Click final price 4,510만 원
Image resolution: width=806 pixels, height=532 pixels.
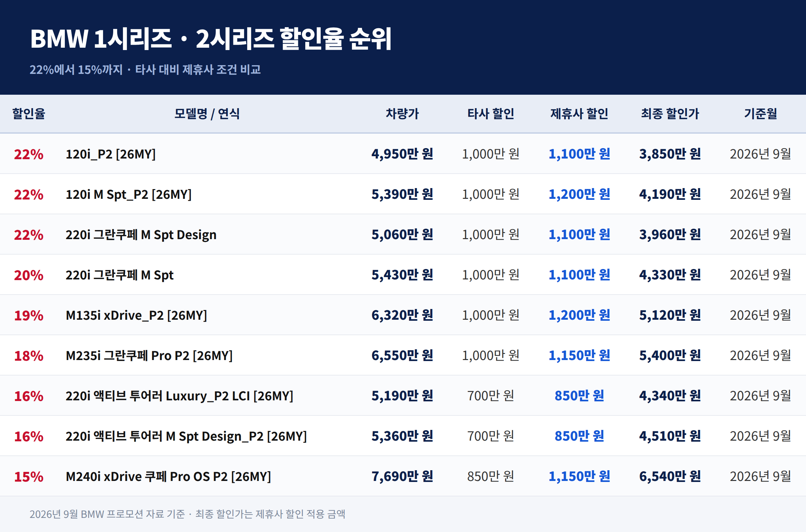click(x=670, y=436)
